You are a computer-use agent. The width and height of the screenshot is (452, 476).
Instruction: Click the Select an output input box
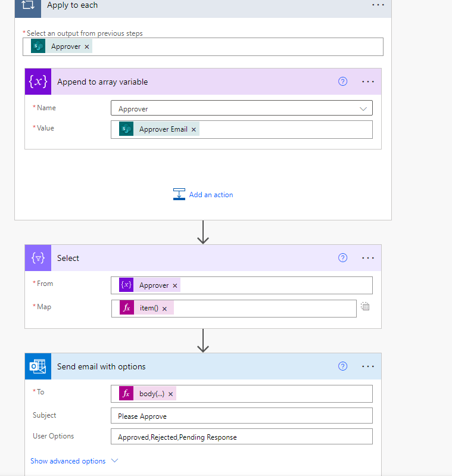203,46
